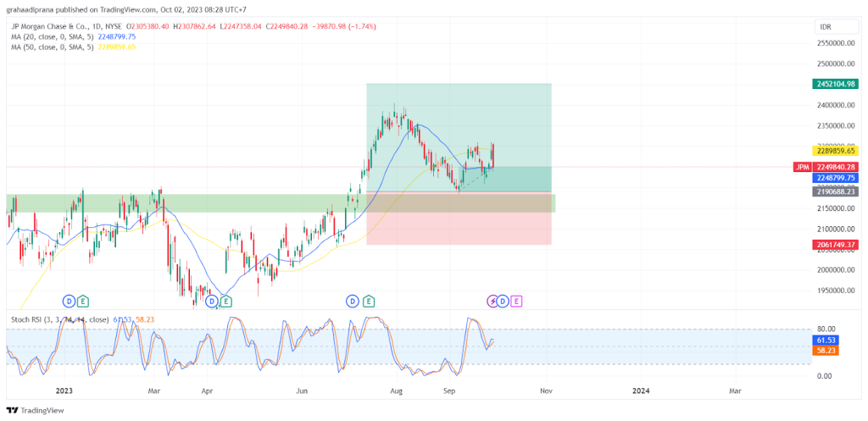Click the purple lightning news icon
The width and height of the screenshot is (868, 421).
pos(492,301)
